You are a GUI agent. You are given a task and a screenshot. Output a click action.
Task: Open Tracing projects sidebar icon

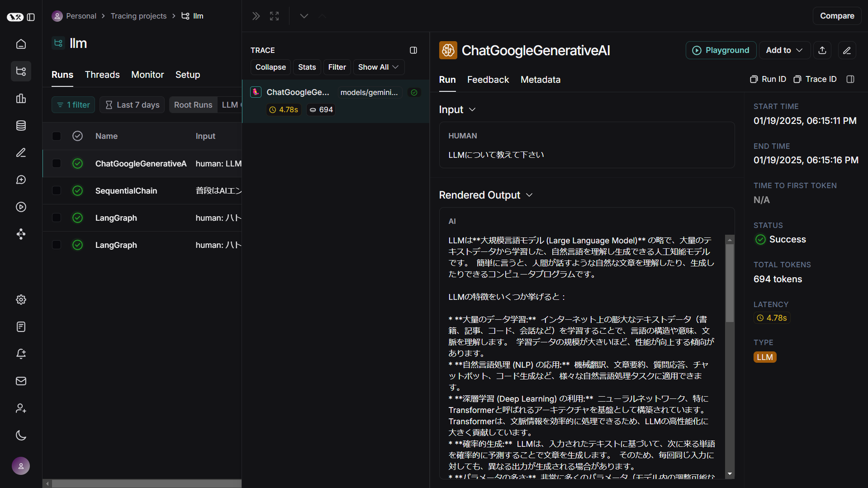click(21, 71)
